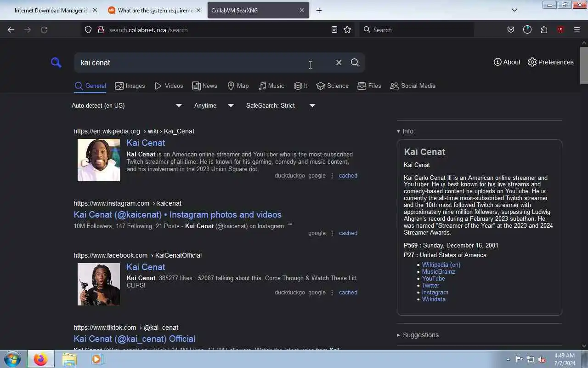Click the SearXNG magnifier logo

[x=56, y=63]
